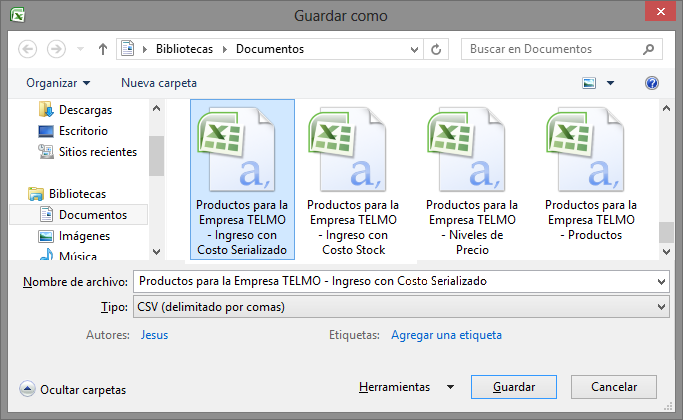This screenshot has height=420, width=683.
Task: Open help with the question mark icon
Action: pos(652,83)
